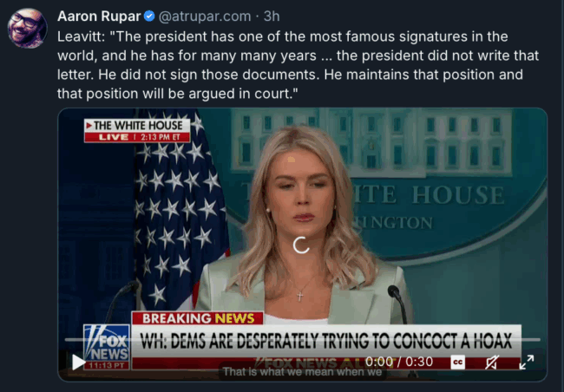Toggle closed captions with the CC button
Viewport: 564px width, 392px height.
coord(457,363)
